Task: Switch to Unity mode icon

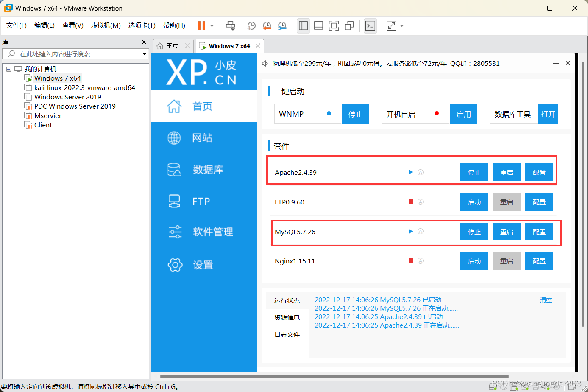Action: point(349,26)
